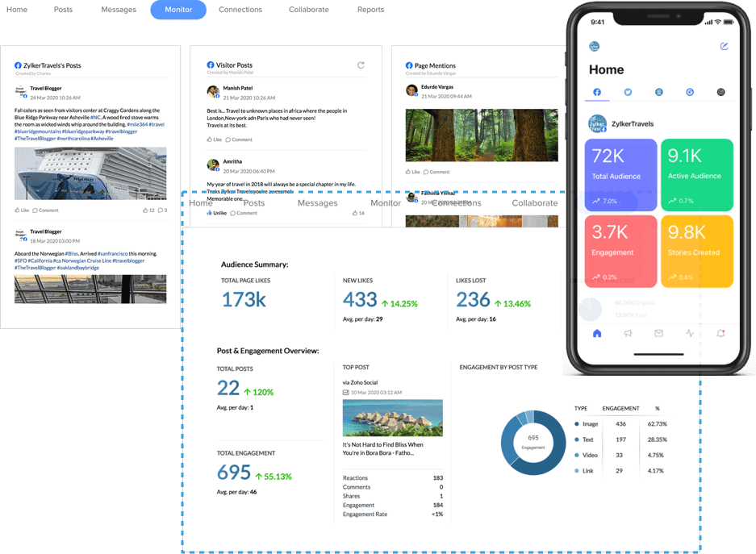Tap the home icon in phone bottom bar
756x554 pixels.
point(597,333)
